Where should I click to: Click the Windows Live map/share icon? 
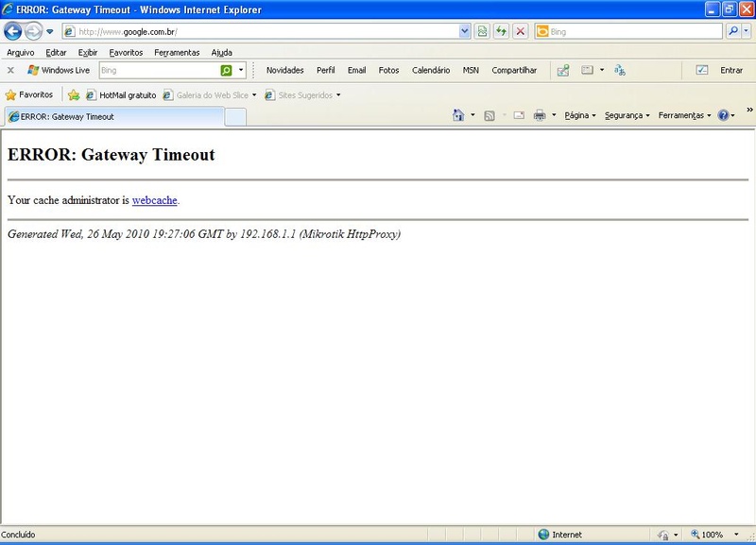563,70
